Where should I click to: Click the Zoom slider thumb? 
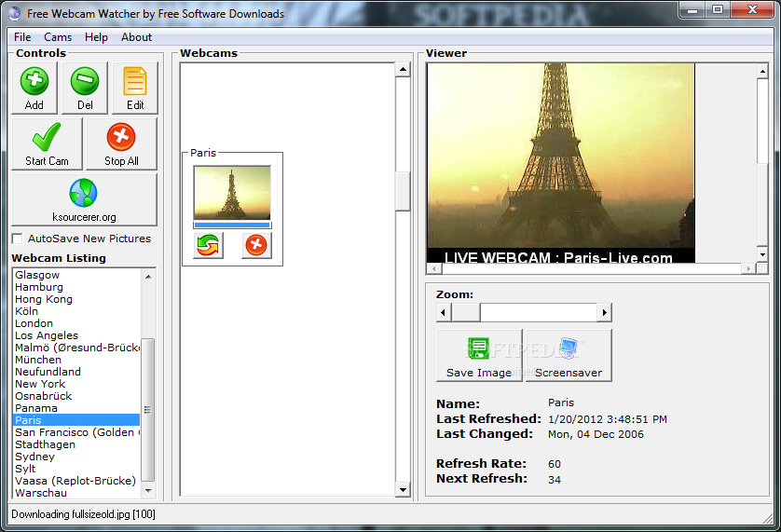point(466,313)
